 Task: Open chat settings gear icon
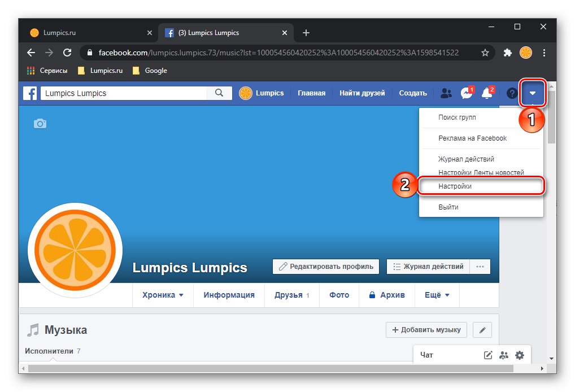tap(520, 355)
